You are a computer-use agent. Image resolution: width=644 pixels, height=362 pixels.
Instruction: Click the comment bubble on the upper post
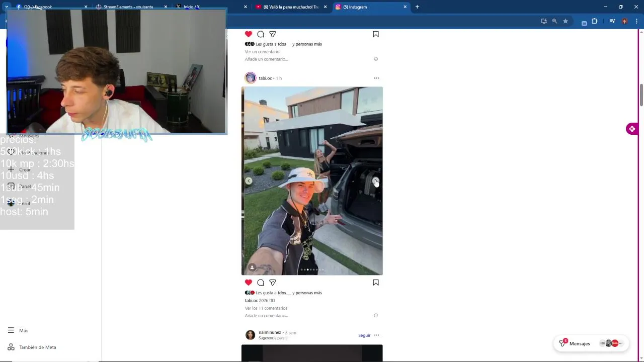click(x=261, y=34)
